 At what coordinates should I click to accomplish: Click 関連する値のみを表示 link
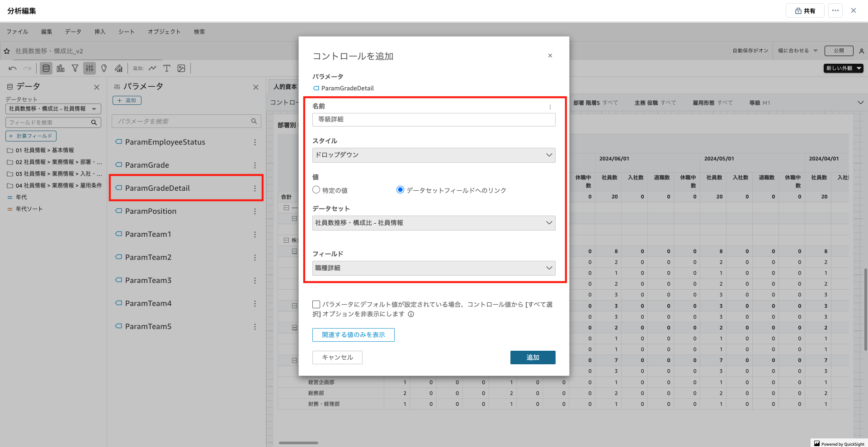point(353,334)
